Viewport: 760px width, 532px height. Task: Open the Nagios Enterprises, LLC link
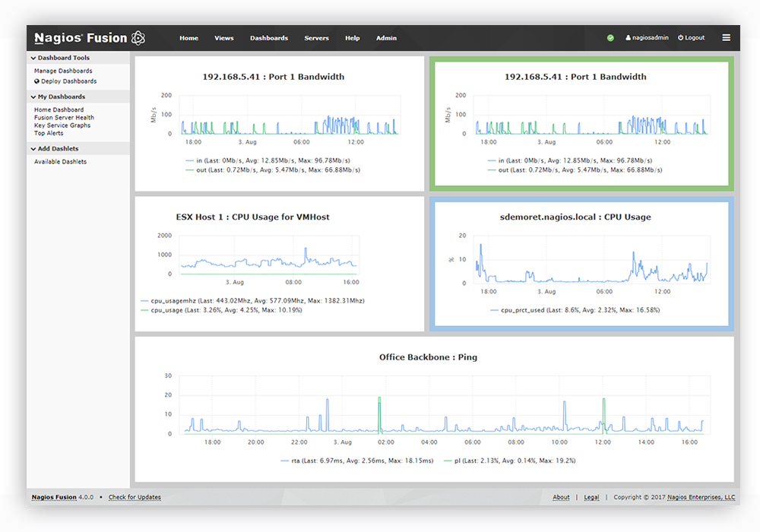[x=701, y=497]
